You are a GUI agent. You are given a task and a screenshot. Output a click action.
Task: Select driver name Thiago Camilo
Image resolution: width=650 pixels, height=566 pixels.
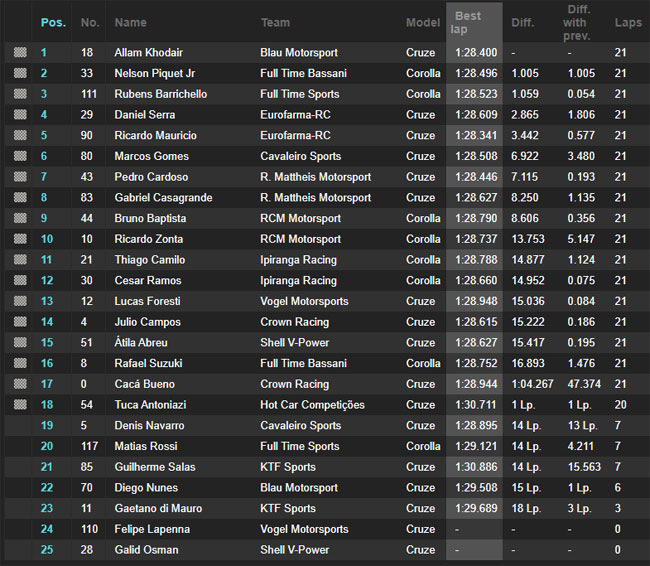(150, 260)
